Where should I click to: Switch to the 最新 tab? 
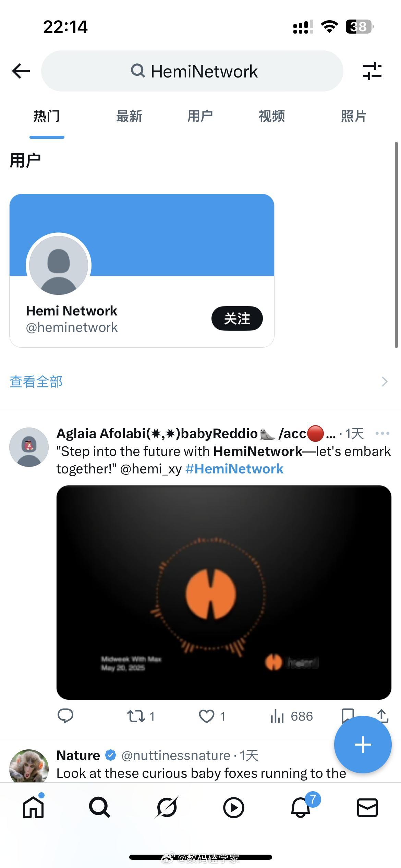click(129, 116)
